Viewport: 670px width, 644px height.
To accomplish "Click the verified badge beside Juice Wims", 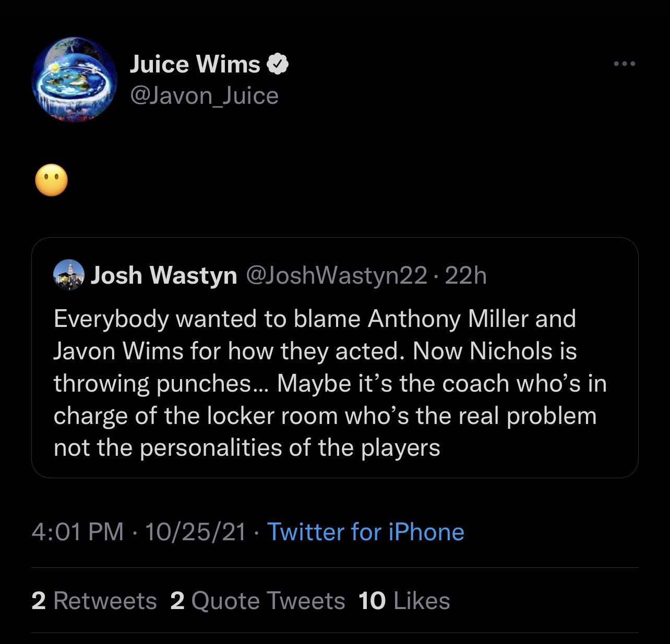I will point(278,64).
